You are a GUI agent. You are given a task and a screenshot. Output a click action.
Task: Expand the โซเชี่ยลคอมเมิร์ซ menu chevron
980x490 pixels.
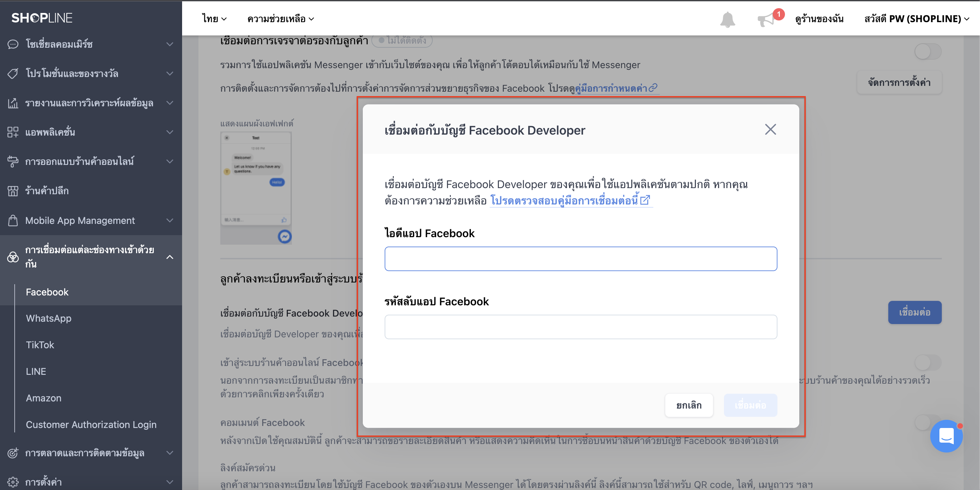(x=170, y=44)
